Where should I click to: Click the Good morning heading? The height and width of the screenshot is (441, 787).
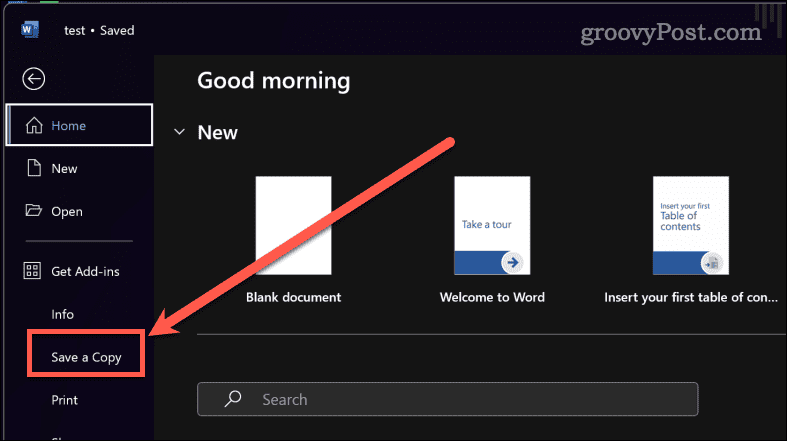coord(274,81)
